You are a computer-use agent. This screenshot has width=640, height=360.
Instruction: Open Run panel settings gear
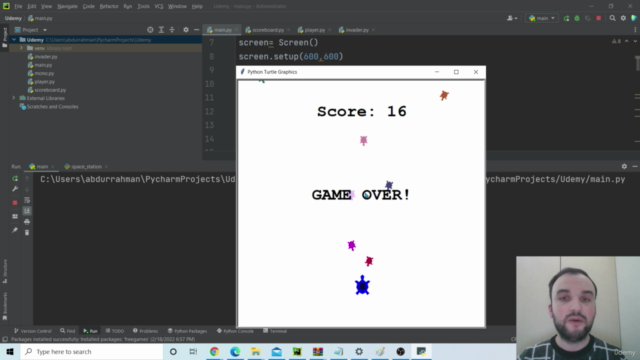(x=624, y=167)
